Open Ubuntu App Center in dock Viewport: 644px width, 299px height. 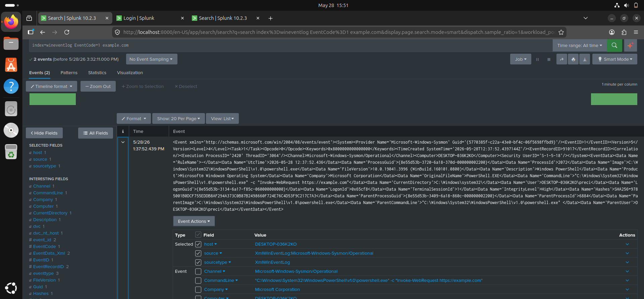coord(11,65)
